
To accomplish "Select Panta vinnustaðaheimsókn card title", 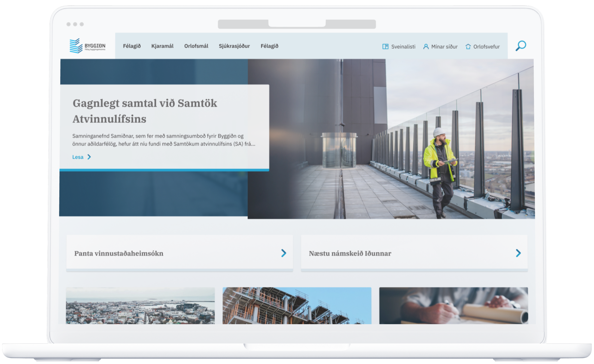I will [x=119, y=253].
